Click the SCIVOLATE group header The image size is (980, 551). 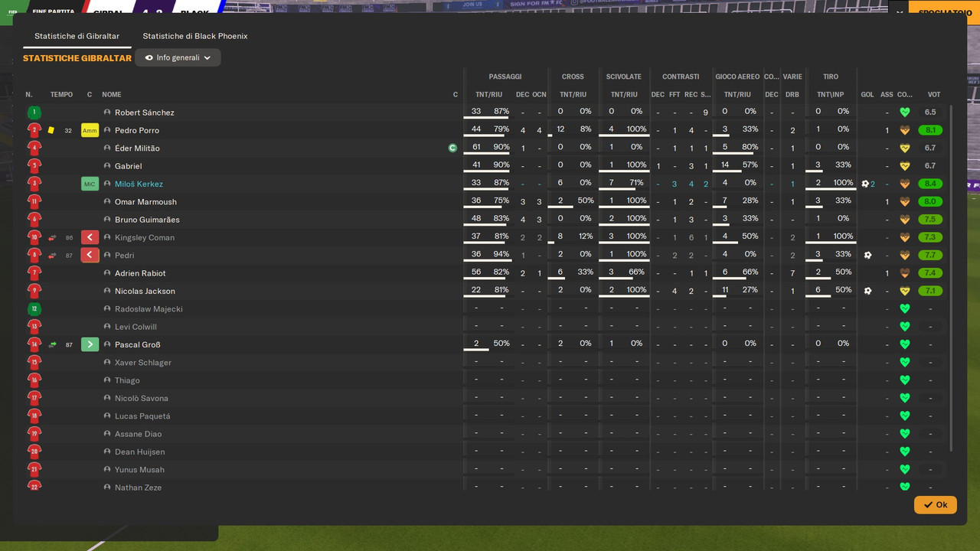click(x=624, y=77)
